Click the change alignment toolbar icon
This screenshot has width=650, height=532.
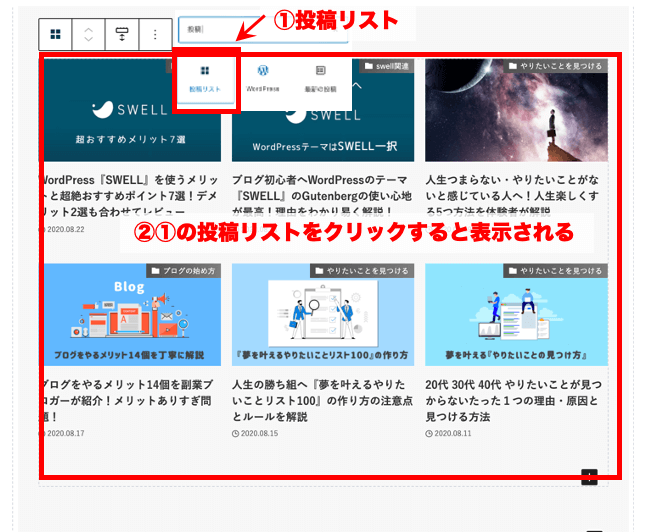coord(122,34)
